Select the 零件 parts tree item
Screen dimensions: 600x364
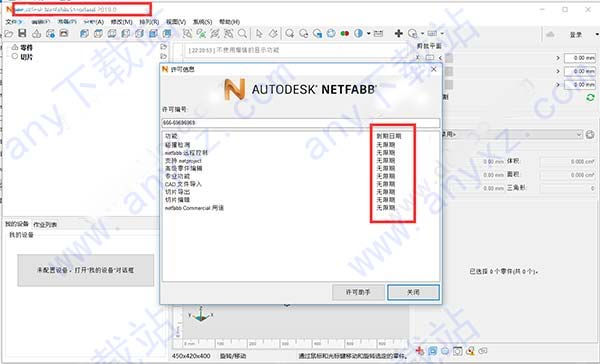26,48
